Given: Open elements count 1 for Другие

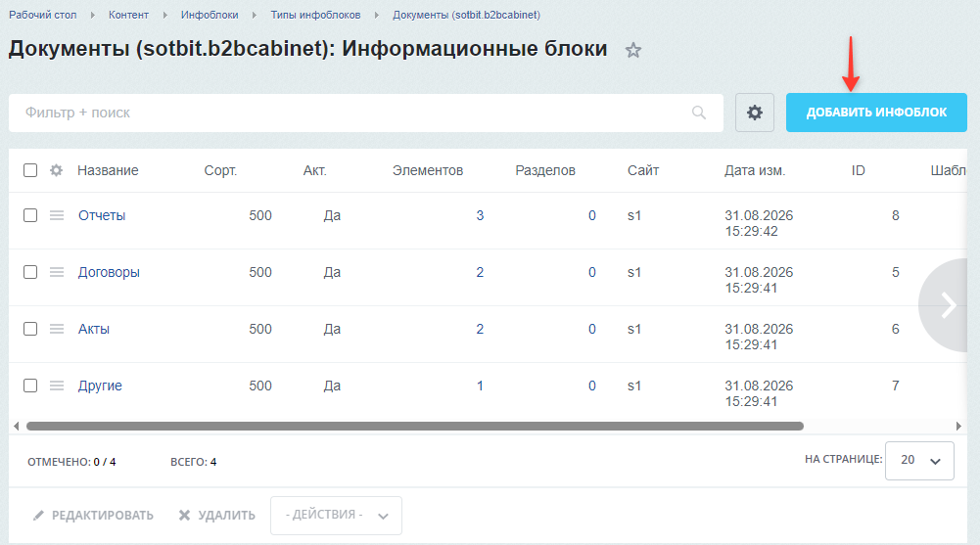Looking at the screenshot, I should (480, 386).
